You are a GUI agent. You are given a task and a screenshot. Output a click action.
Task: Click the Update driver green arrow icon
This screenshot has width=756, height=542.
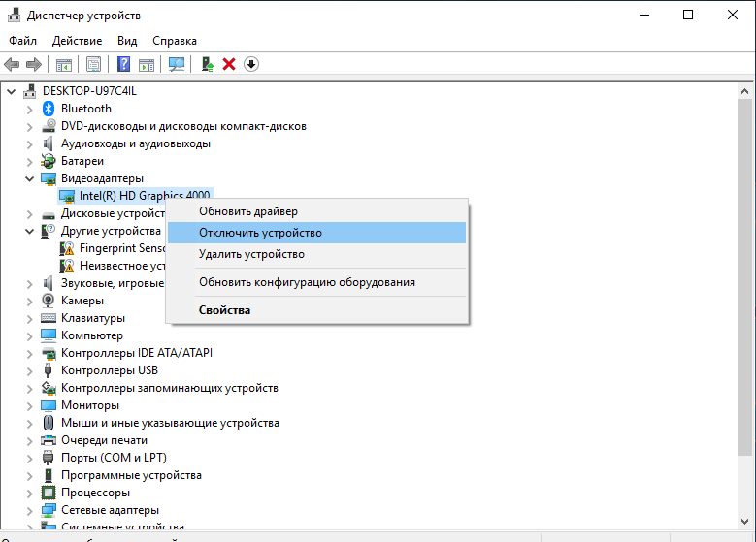(208, 64)
